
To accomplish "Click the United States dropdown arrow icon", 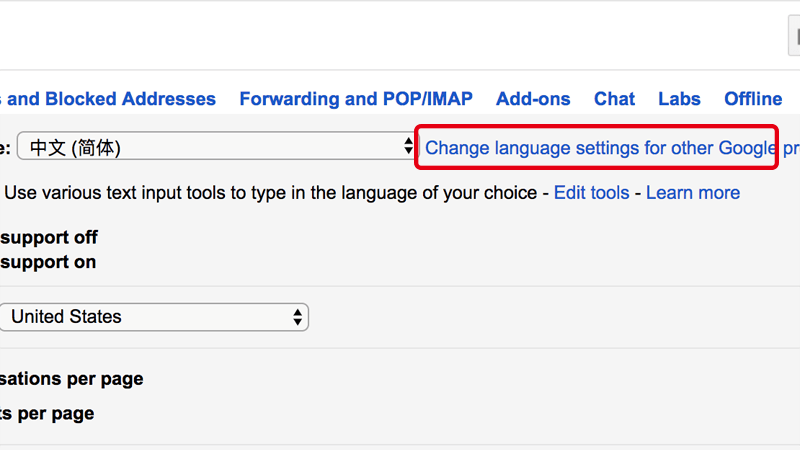I will click(x=297, y=317).
